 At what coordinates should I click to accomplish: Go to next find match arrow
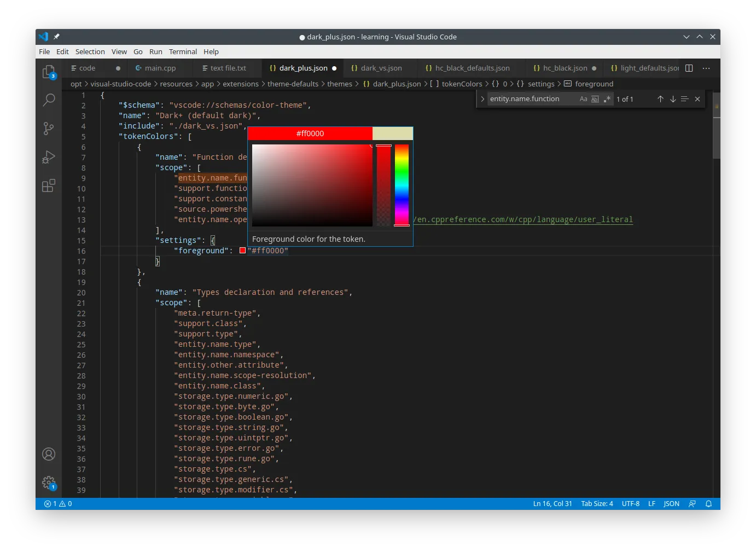click(673, 99)
